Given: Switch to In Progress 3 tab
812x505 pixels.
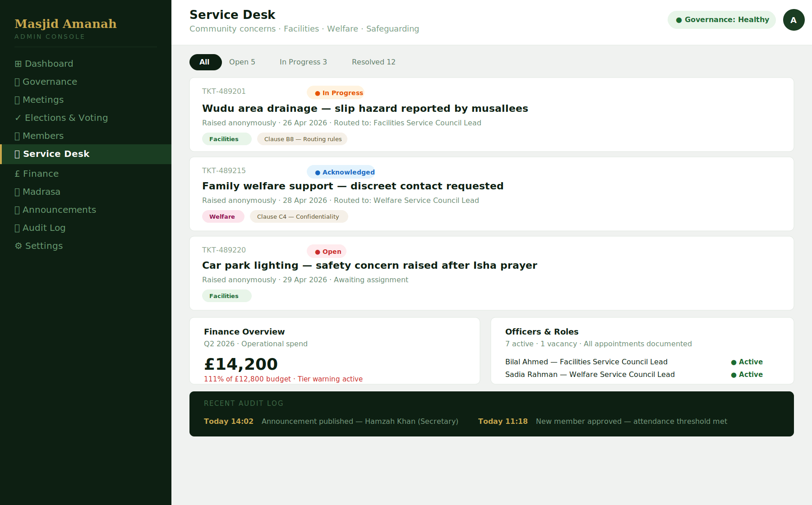Looking at the screenshot, I should tap(303, 62).
